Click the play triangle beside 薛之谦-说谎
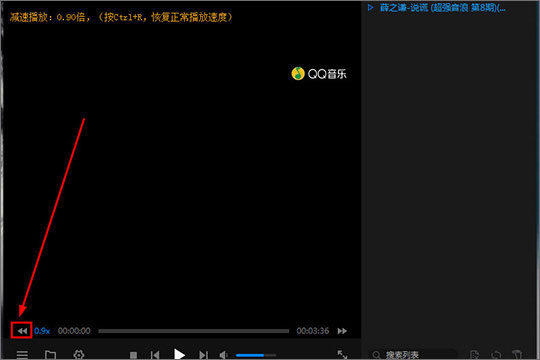The width and height of the screenshot is (540, 360). click(x=370, y=7)
